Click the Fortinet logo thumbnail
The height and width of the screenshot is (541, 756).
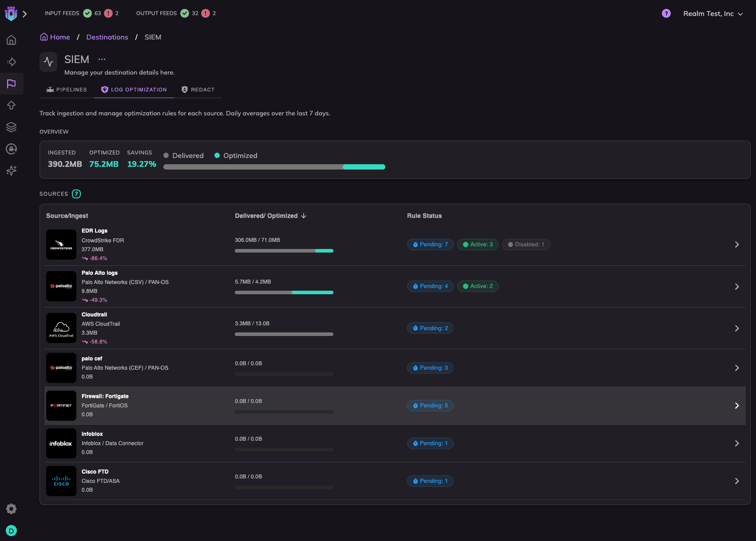[61, 406]
